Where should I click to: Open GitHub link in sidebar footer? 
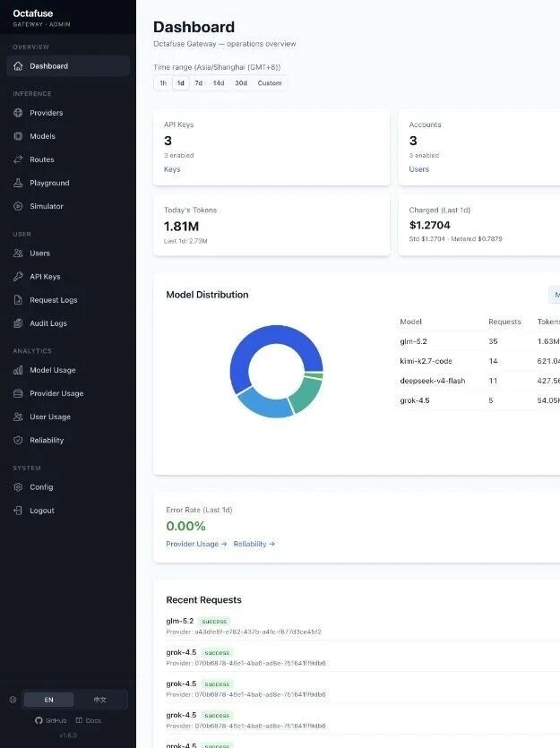click(50, 720)
